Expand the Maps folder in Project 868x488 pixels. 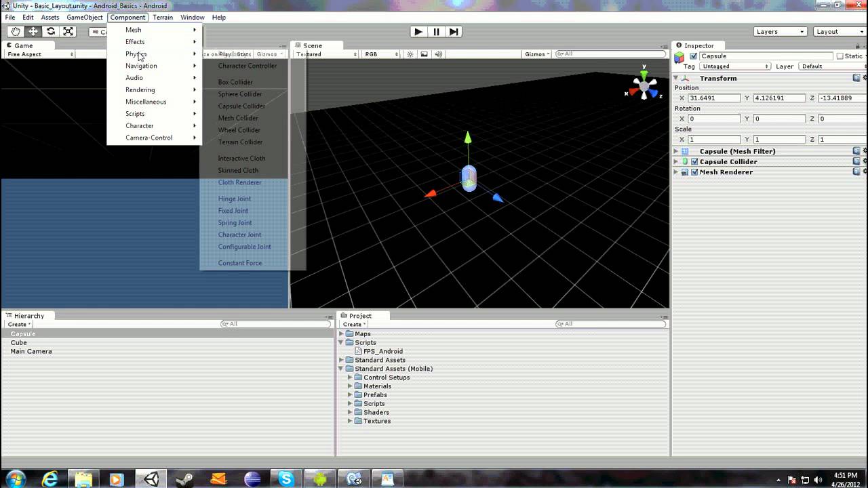pos(342,333)
